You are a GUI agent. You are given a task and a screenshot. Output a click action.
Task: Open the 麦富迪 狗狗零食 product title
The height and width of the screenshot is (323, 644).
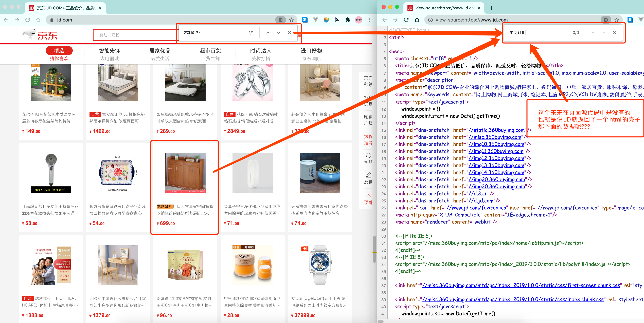tap(185, 302)
